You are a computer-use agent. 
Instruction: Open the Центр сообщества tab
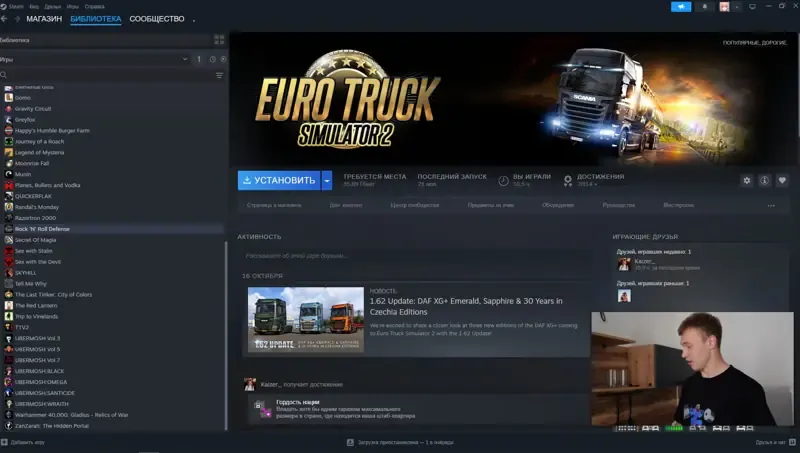coord(415,205)
